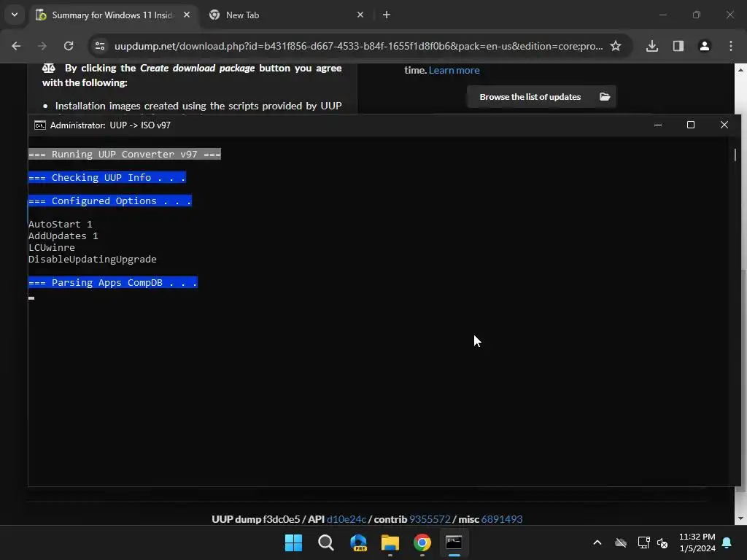Viewport: 747px width, 560px height.
Task: Open the Windows Start menu
Action: click(x=293, y=542)
